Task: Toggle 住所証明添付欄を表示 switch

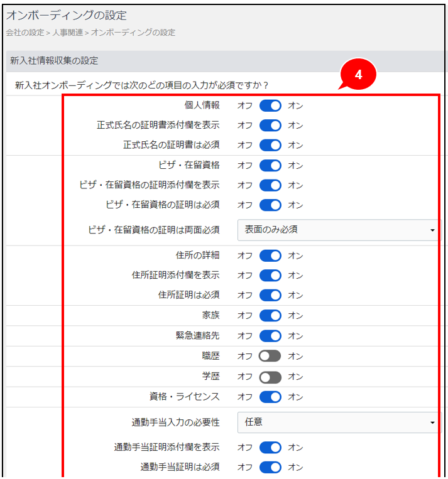Action: click(270, 275)
